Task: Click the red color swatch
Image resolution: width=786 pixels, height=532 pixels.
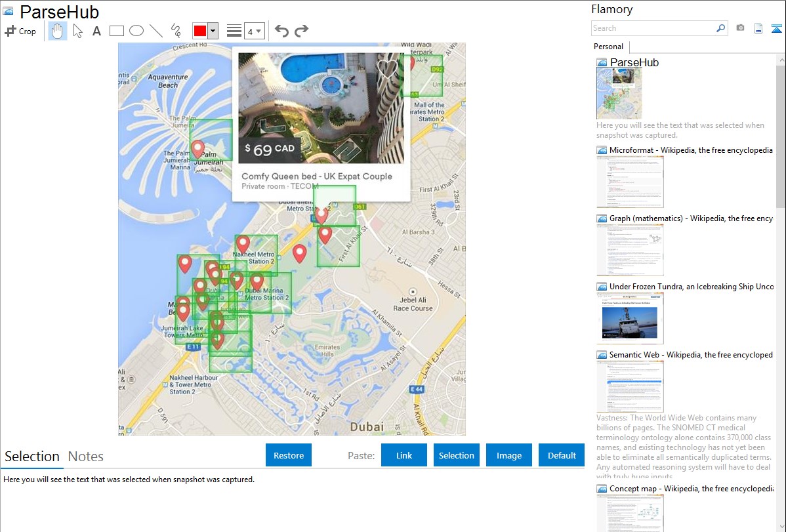Action: (200, 31)
